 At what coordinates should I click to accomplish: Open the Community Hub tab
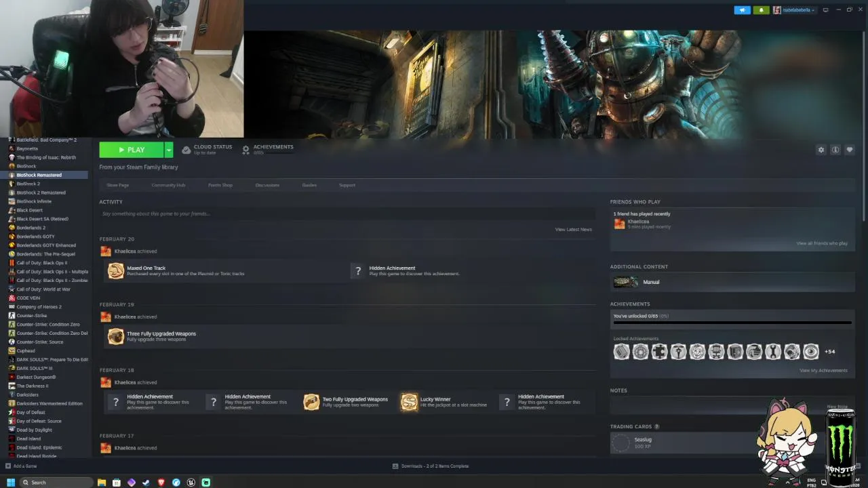168,185
